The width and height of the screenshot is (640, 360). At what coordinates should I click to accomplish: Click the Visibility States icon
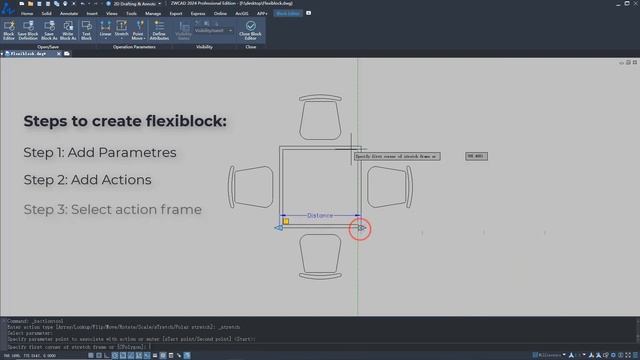184,31
